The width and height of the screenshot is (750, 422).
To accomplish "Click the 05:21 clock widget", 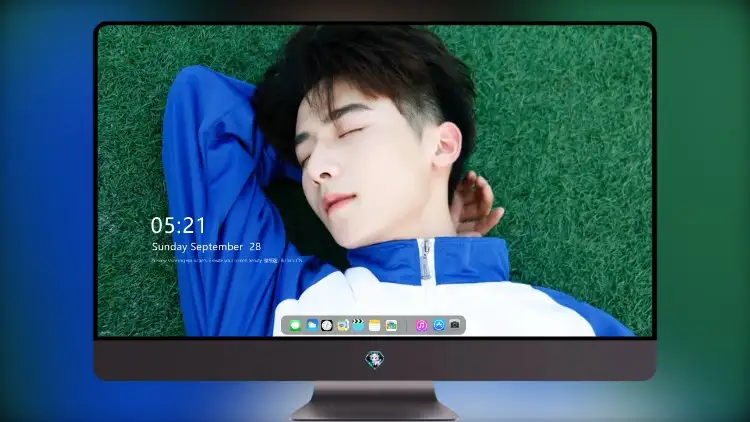I will coord(178,225).
